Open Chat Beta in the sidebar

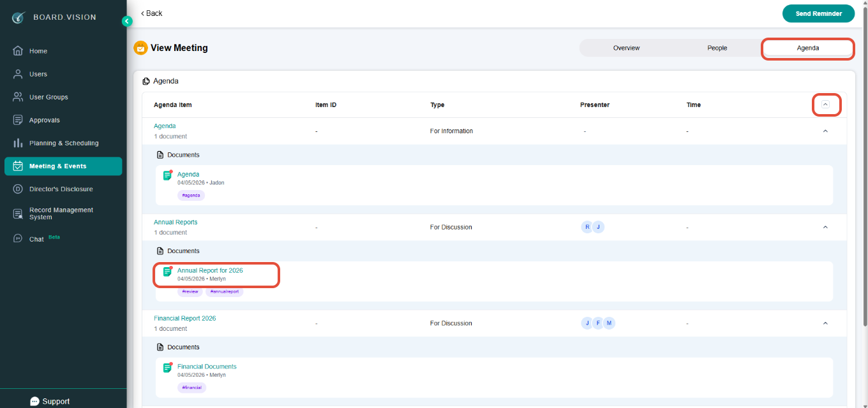click(x=63, y=238)
